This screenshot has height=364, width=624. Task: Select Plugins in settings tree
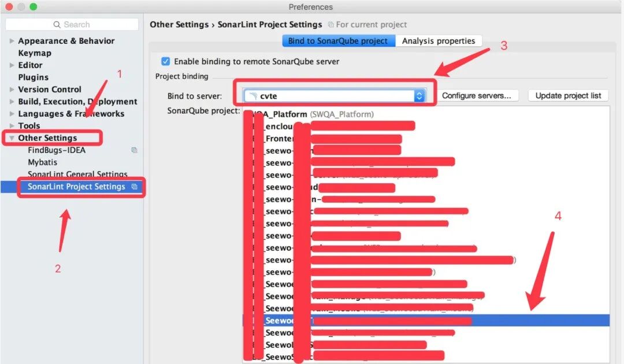coord(34,77)
